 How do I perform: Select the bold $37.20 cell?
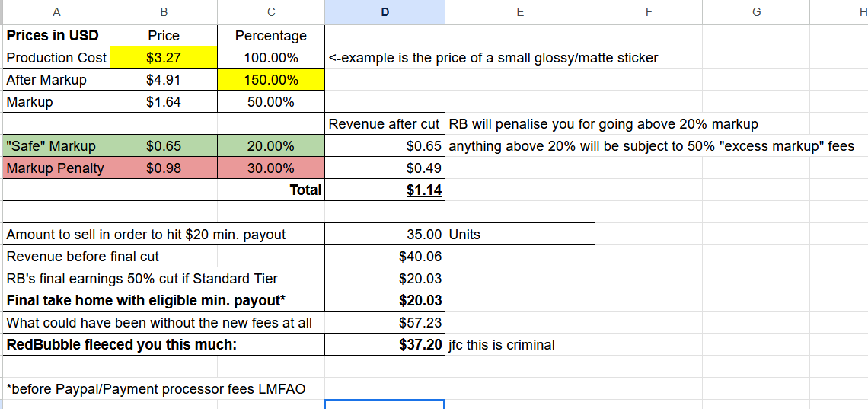coord(385,345)
